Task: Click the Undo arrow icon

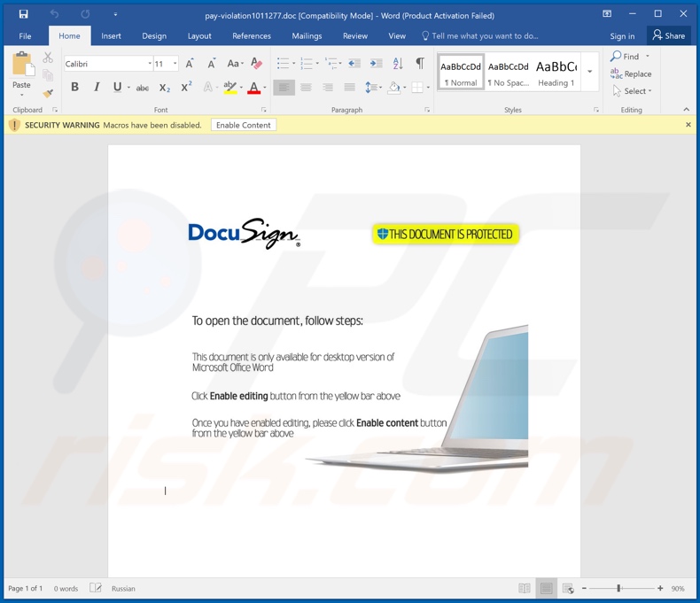Action: click(x=54, y=14)
